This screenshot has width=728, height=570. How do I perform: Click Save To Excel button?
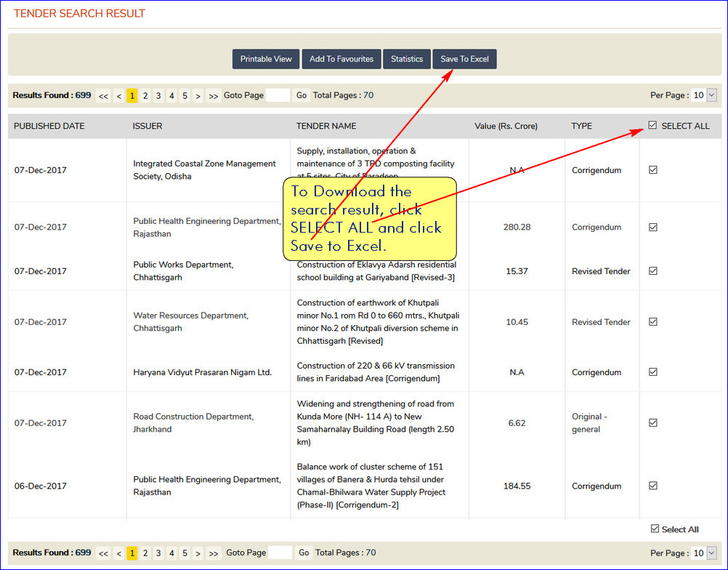coord(464,59)
